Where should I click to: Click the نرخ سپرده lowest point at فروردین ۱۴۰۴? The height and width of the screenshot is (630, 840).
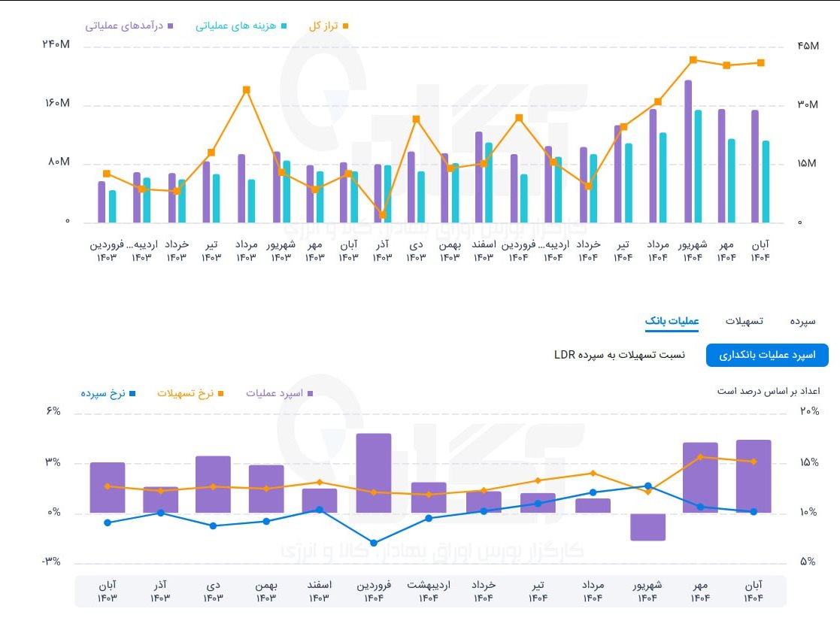374,543
